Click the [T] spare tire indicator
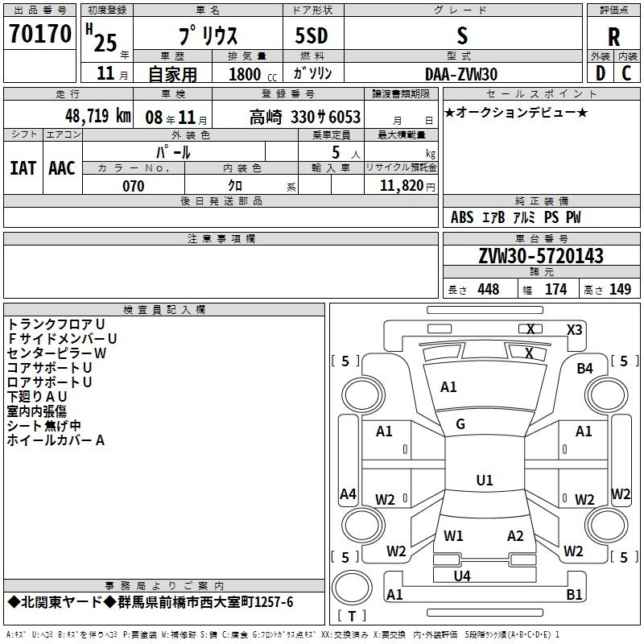Image resolution: width=644 pixels, height=644 pixels. click(x=350, y=617)
